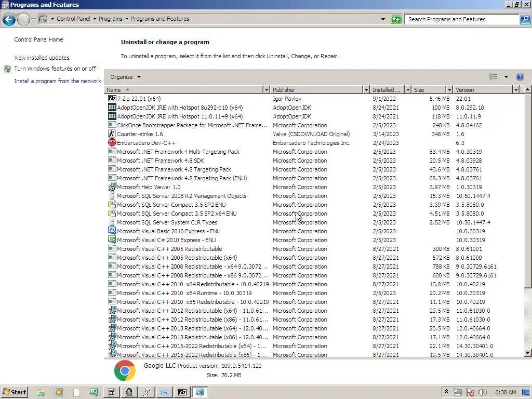Image resolution: width=532 pixels, height=399 pixels.
Task: Show hidden tray icons arrow
Action: pyautogui.click(x=446, y=392)
